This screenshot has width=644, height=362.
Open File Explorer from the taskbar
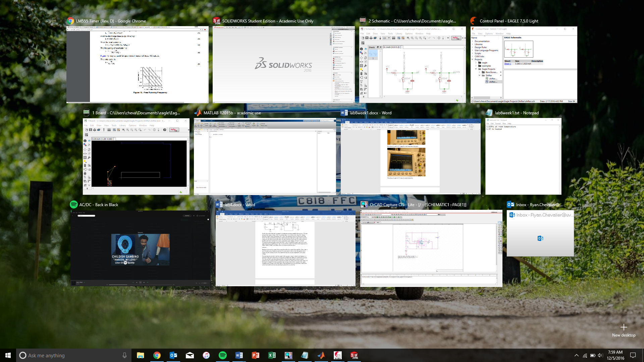[x=140, y=355]
